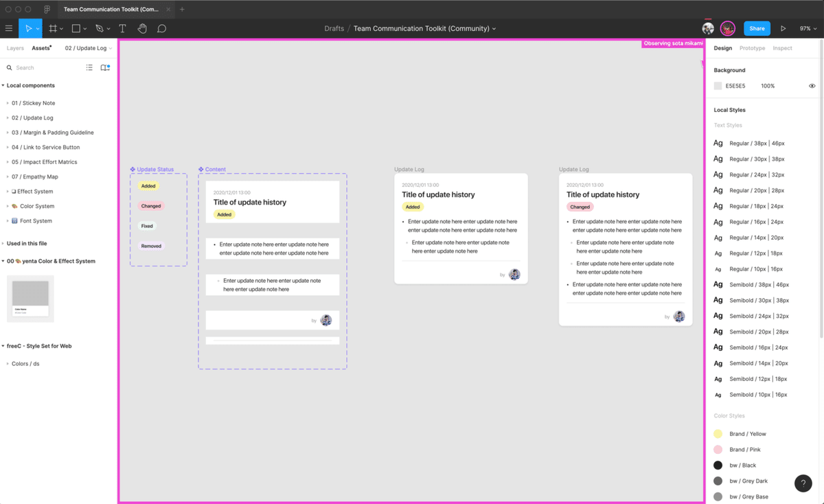824x504 pixels.
Task: Click the pink-ringed observed user avatar
Action: point(728,28)
